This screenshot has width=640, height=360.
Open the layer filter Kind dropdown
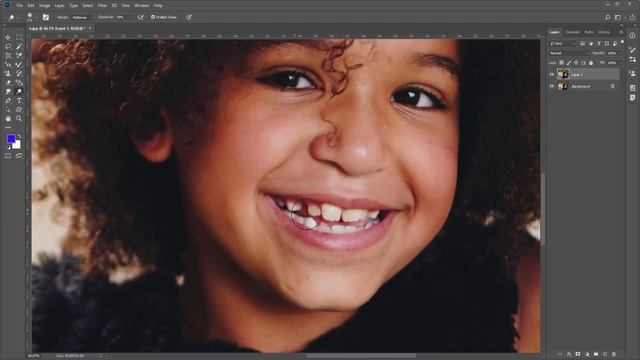pyautogui.click(x=563, y=43)
